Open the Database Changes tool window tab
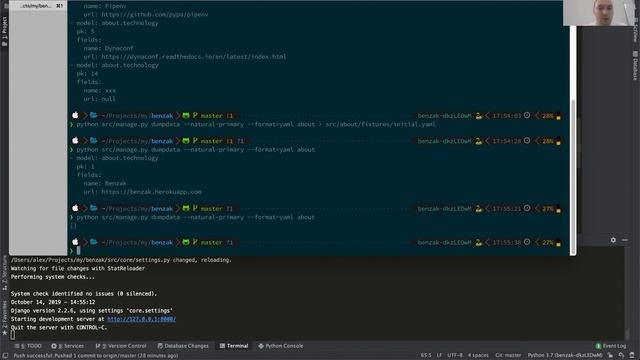 [183, 346]
